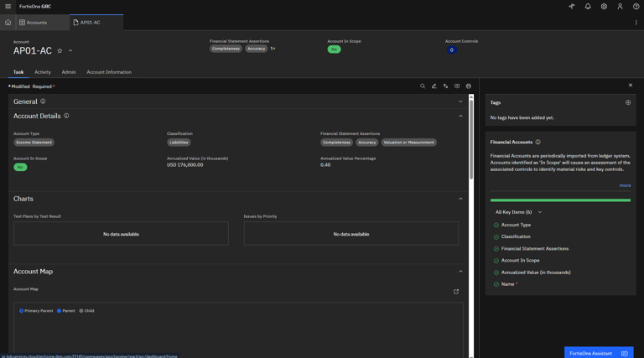Open the notifications bell
The width and height of the screenshot is (644, 358).
tap(588, 6)
